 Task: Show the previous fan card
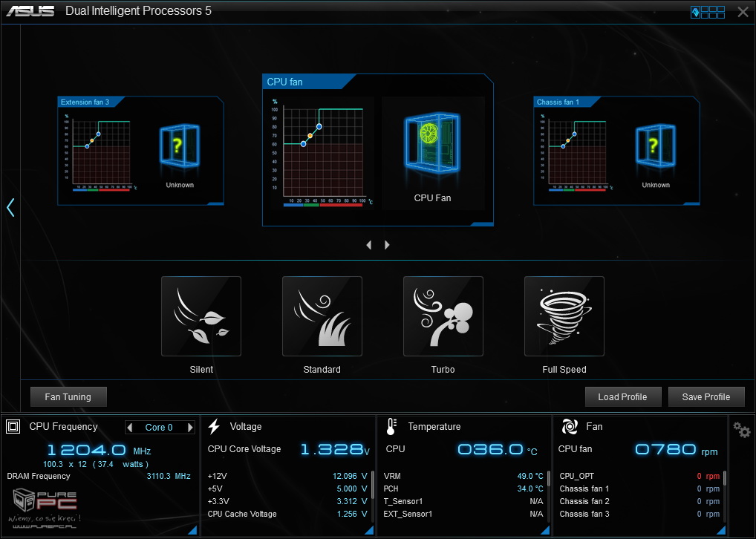[369, 245]
